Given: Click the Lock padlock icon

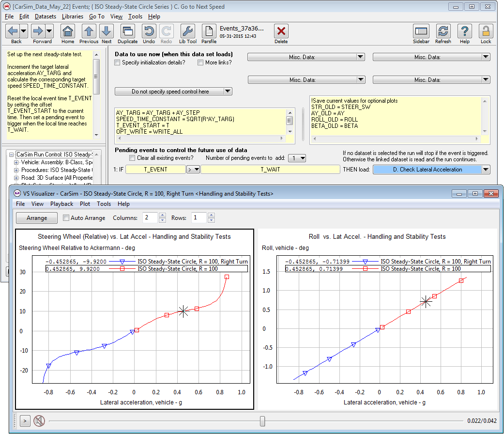Looking at the screenshot, I should (x=486, y=31).
